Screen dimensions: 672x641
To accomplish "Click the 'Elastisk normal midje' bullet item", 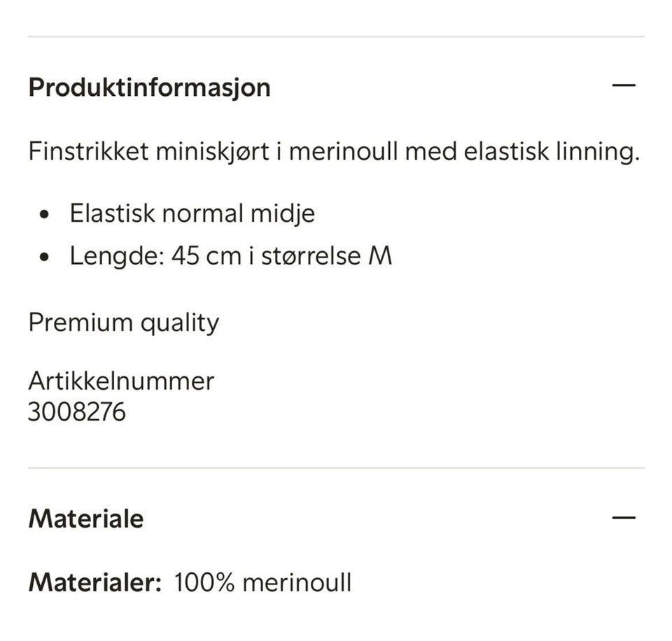I will [x=192, y=213].
